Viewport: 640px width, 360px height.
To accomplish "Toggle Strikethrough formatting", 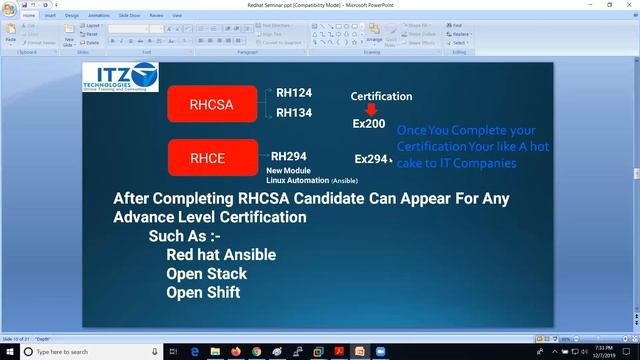I will coord(140,41).
